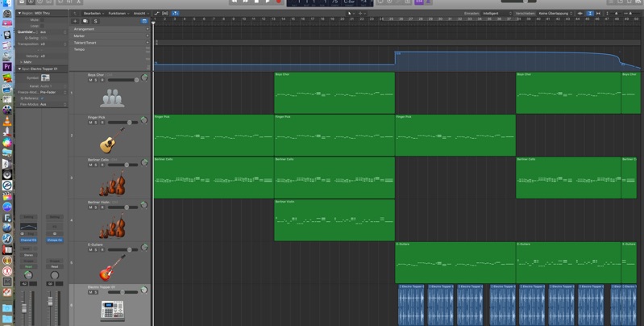Open the VLC cone icon in the Dock
This screenshot has height=326, width=644.
pos(7,121)
